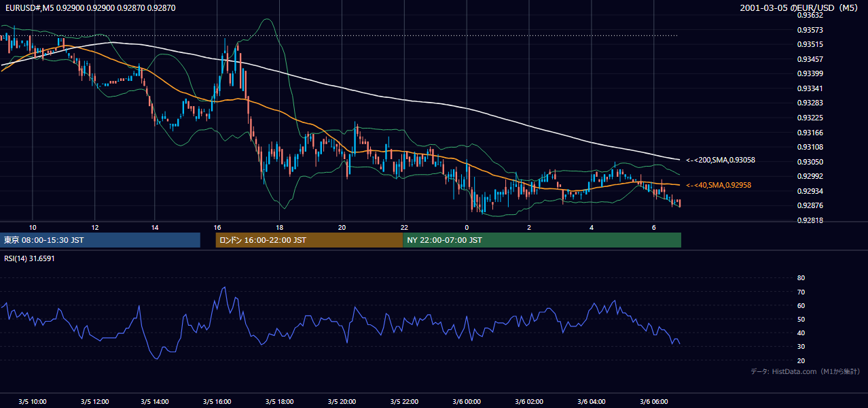Click hour label 14 under the price chart
868x408 pixels.
(x=155, y=227)
